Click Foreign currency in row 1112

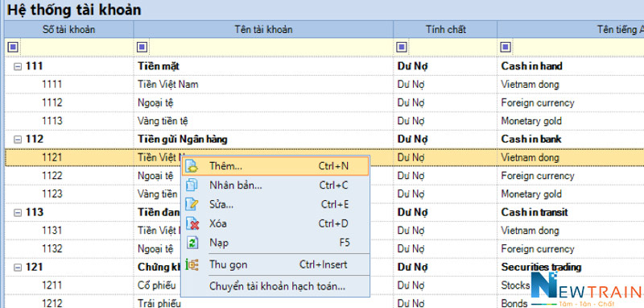537,103
